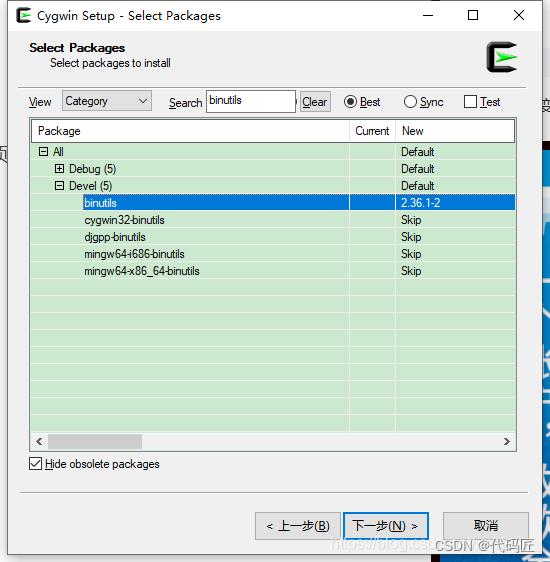Click the horizontal scrollbar left arrow

[x=39, y=442]
